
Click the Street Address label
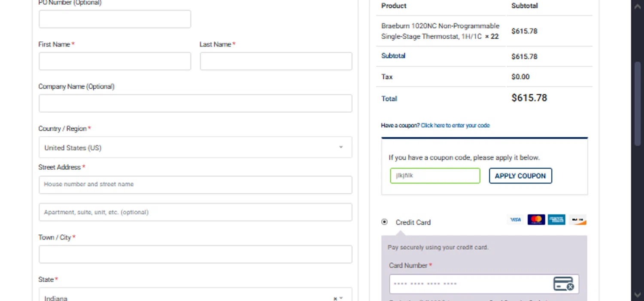tap(62, 167)
